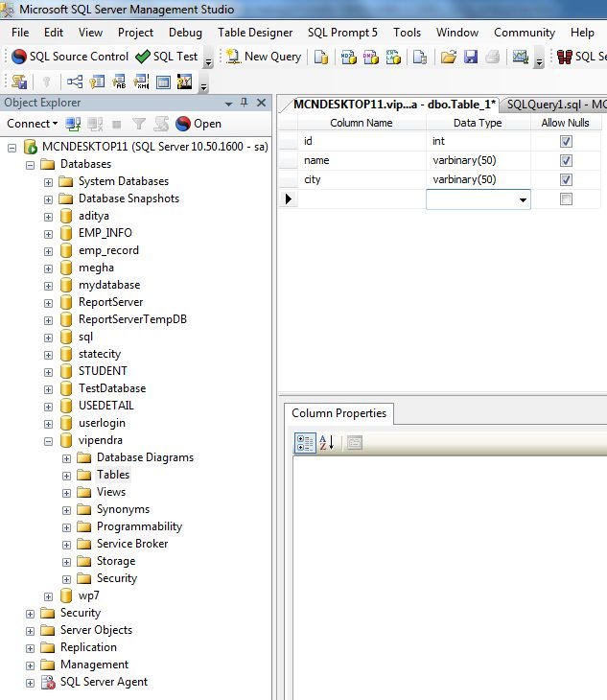Click SQL Server Compact Query icon
This screenshot has width=607, height=700.
click(x=420, y=58)
